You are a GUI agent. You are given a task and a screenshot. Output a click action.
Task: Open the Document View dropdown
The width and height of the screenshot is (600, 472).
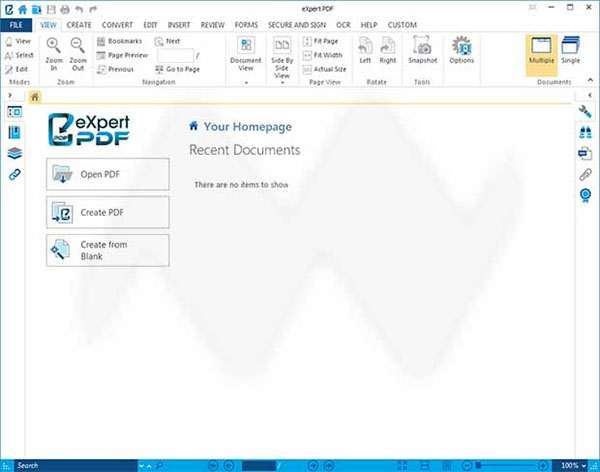click(x=246, y=60)
